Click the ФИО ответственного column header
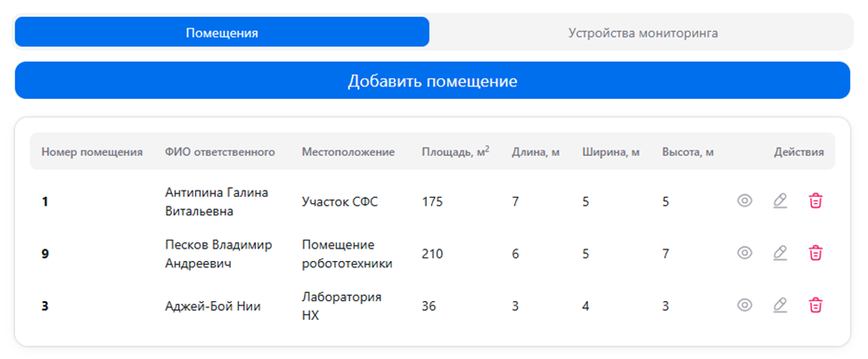The height and width of the screenshot is (359, 868). click(219, 152)
